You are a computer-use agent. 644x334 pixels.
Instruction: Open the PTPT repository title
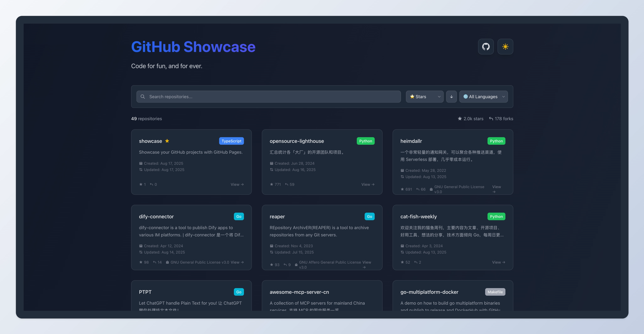tap(145, 292)
